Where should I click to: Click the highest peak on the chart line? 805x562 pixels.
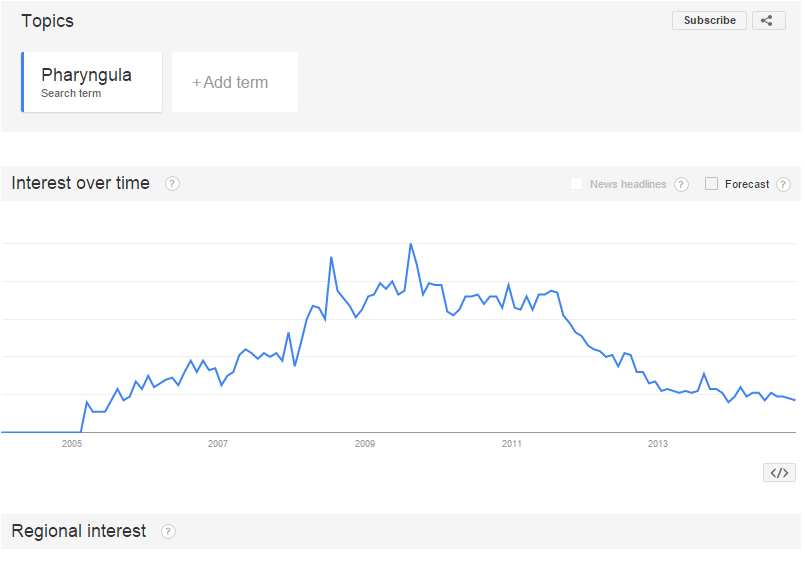(x=410, y=244)
